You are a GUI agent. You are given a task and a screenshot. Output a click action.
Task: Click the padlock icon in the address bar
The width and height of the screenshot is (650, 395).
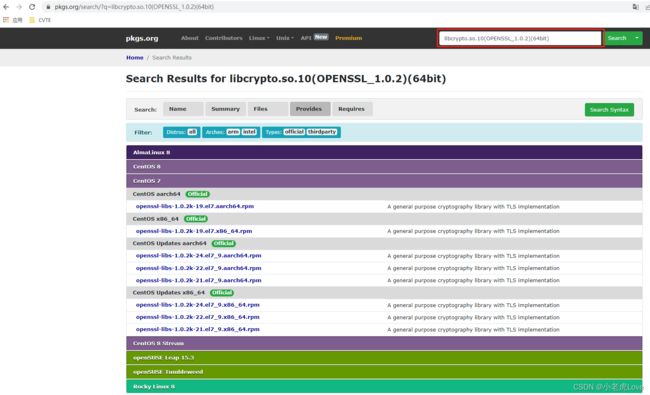click(48, 7)
